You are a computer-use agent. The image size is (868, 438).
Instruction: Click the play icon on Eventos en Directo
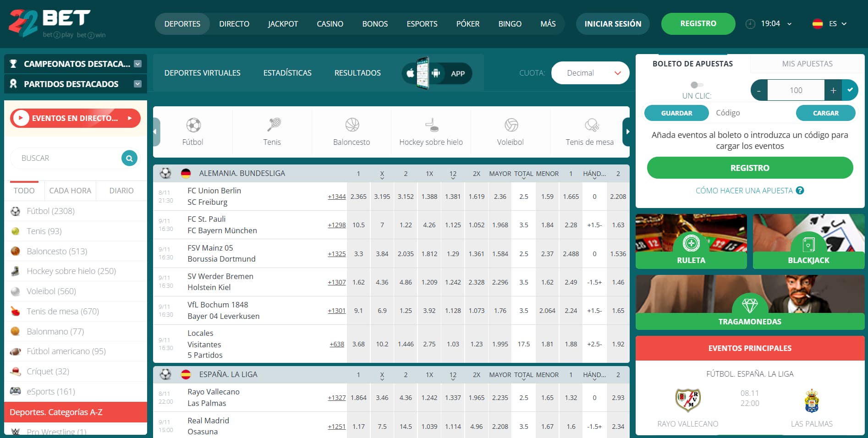[x=20, y=118]
